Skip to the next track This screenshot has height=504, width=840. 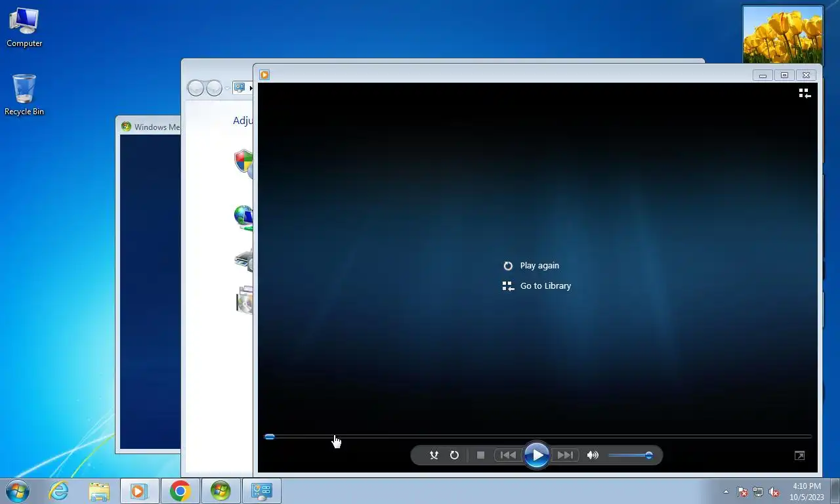[x=564, y=455]
